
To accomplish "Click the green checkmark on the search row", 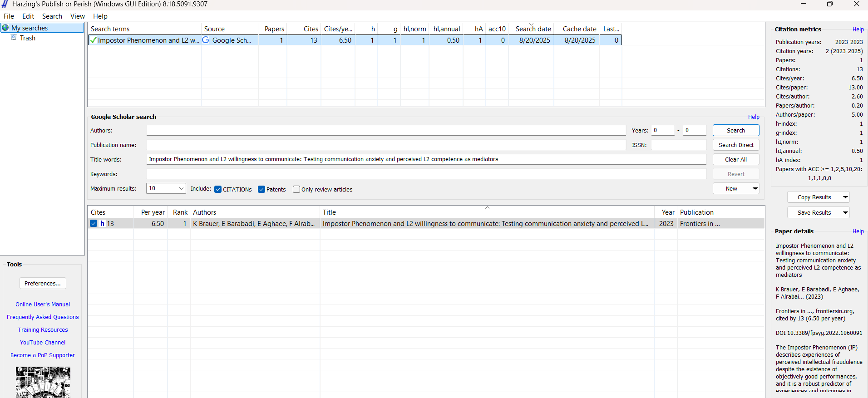I will tap(93, 40).
